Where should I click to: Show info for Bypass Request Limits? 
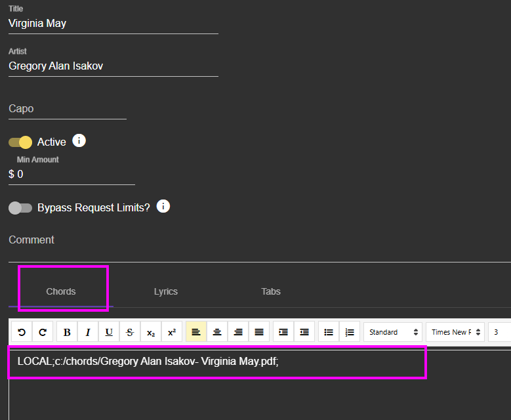(x=163, y=207)
